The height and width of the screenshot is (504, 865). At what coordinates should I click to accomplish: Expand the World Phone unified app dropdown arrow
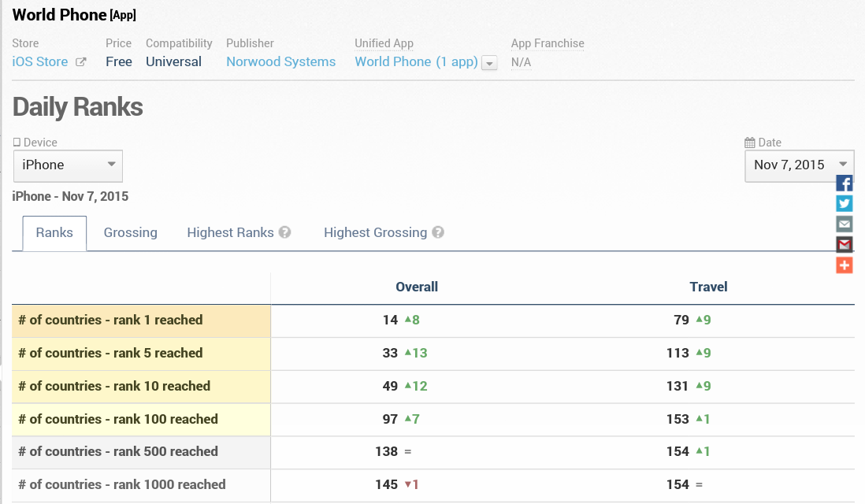(489, 63)
